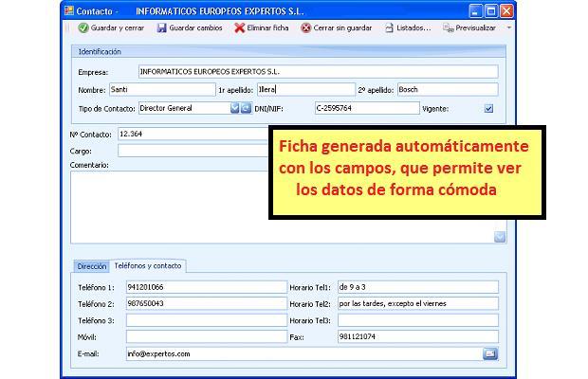Click the Comentario box expand arrow button
The height and width of the screenshot is (379, 588).
(500, 237)
